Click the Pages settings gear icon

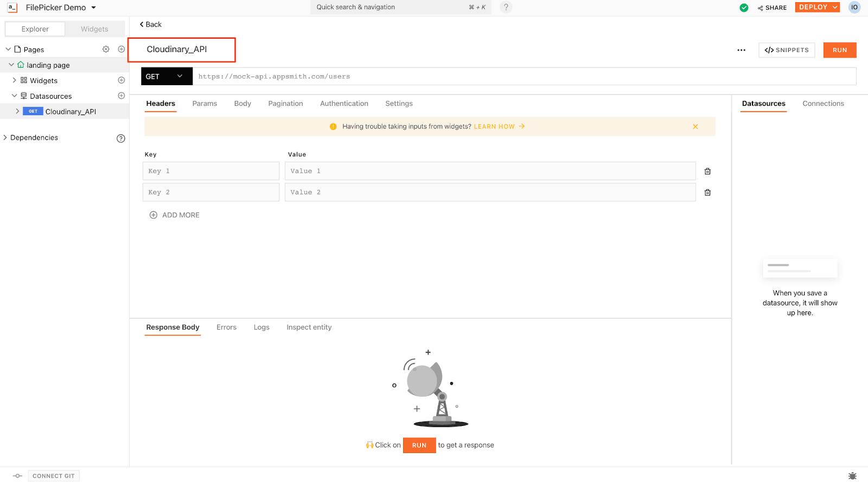[x=106, y=49]
